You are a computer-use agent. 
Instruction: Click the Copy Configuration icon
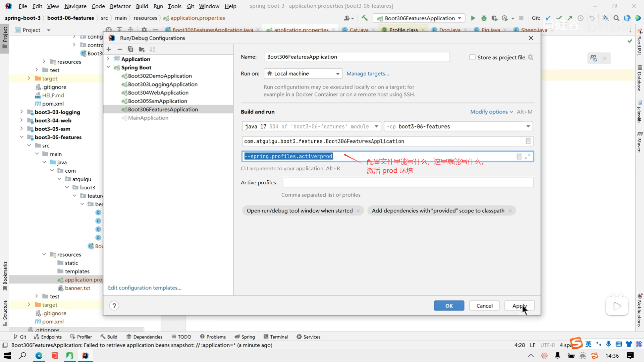130,49
